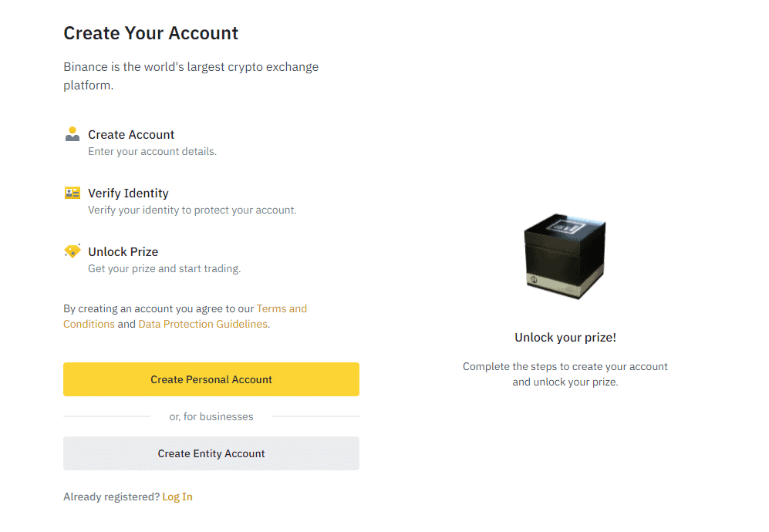Click the "or, for businesses" divider text
This screenshot has width=769, height=532.
click(x=211, y=416)
